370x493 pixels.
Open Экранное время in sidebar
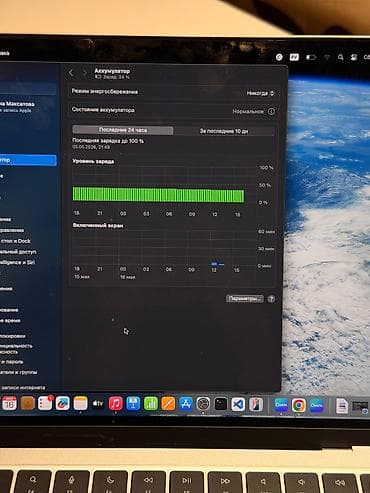pos(11,320)
